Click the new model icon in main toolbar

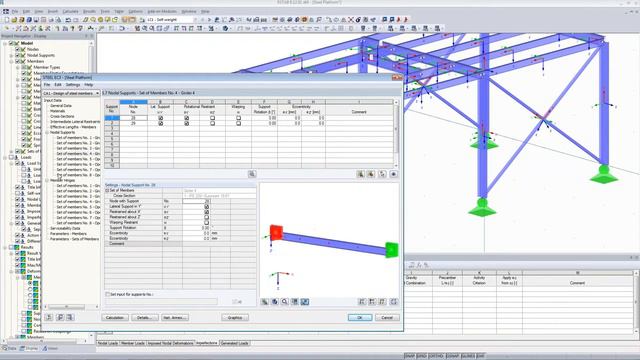coord(7,20)
